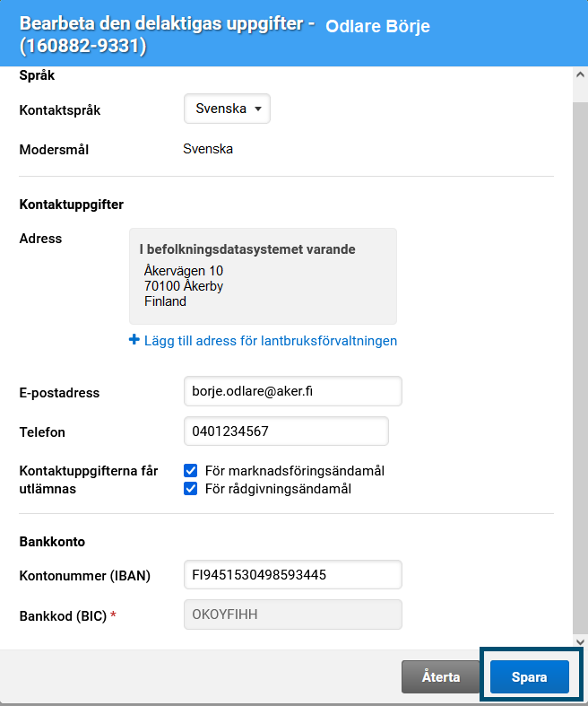Click the scrollbar down arrow
The image size is (588, 706).
click(579, 641)
